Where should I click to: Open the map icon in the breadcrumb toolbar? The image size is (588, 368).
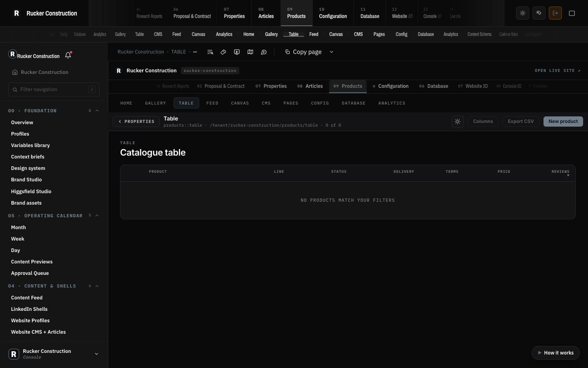tap(250, 52)
